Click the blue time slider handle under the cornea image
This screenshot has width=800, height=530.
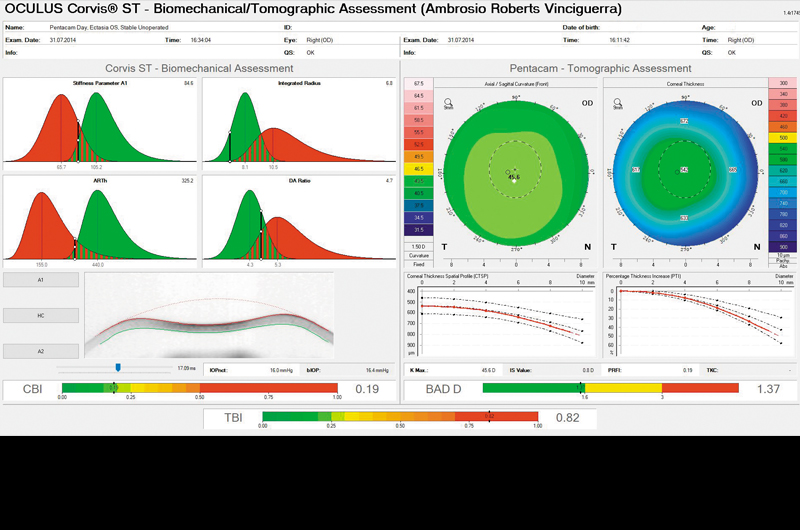(x=118, y=367)
